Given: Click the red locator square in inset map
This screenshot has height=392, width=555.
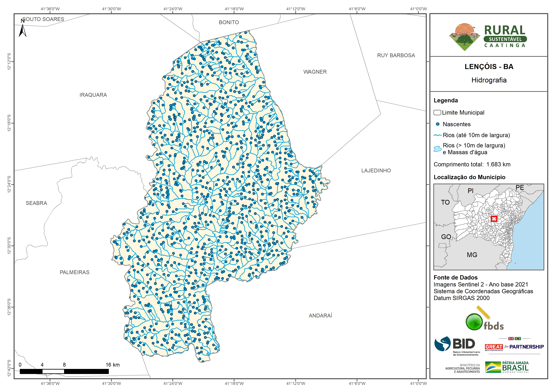Looking at the screenshot, I should tap(494, 219).
